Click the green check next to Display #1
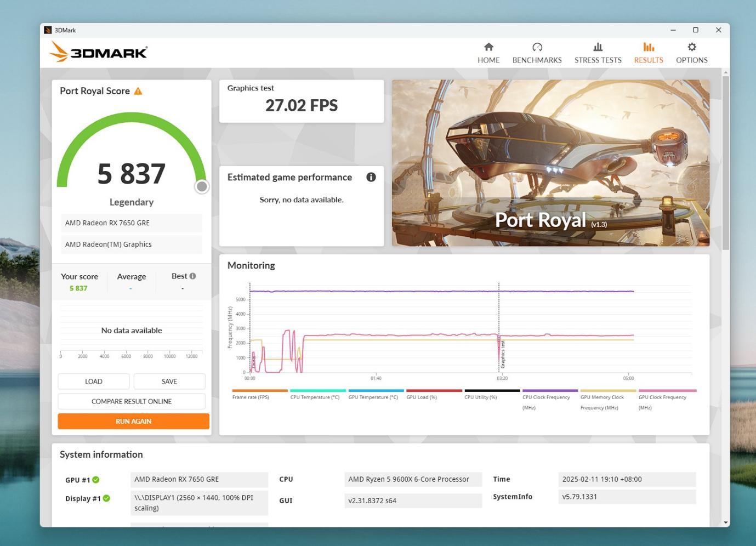756x546 pixels. coord(106,498)
